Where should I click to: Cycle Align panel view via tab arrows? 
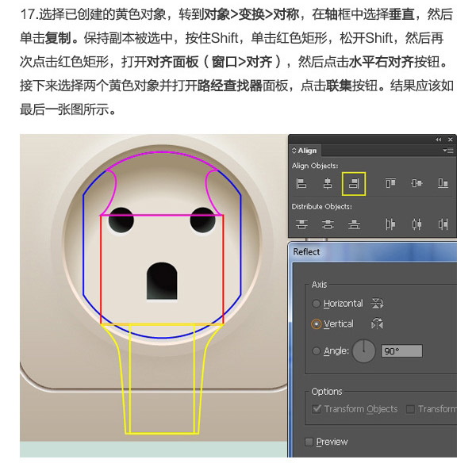click(x=294, y=150)
